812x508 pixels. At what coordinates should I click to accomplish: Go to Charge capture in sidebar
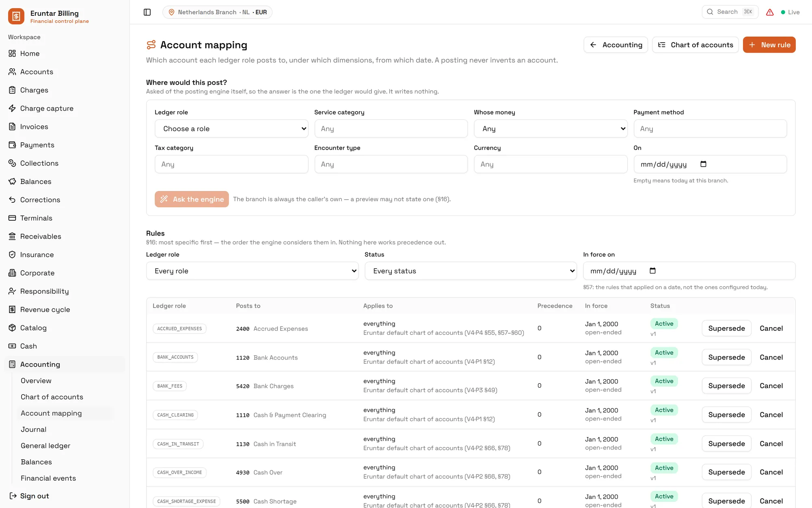(x=65, y=109)
